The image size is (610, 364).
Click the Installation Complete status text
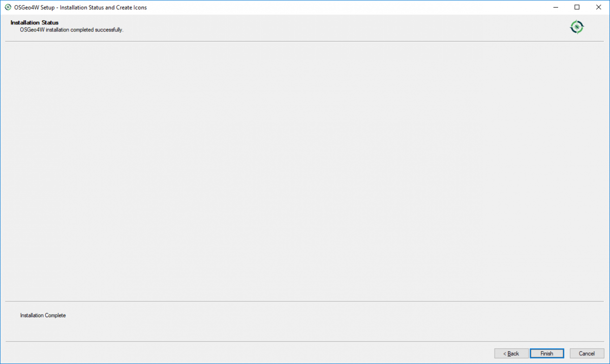coord(43,315)
